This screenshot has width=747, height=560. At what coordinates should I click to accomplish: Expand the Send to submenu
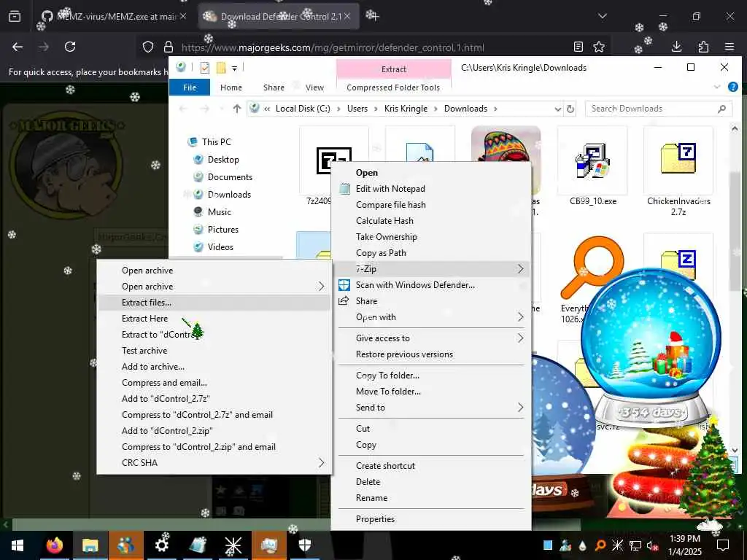pos(520,408)
